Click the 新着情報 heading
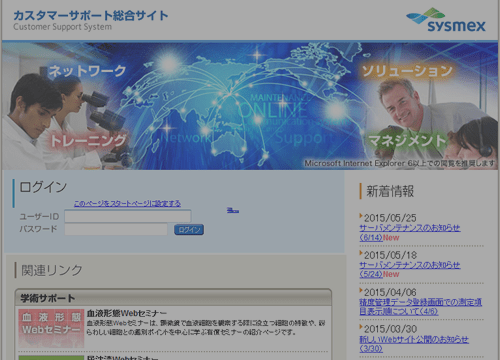The image size is (500, 360). 390,191
